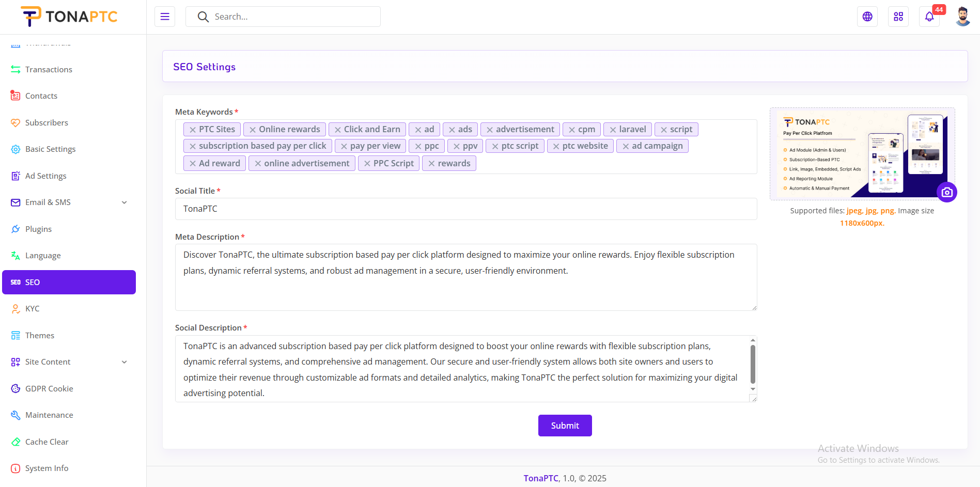Click the Site Content grid icon
This screenshot has width=980, height=487.
[x=15, y=362]
